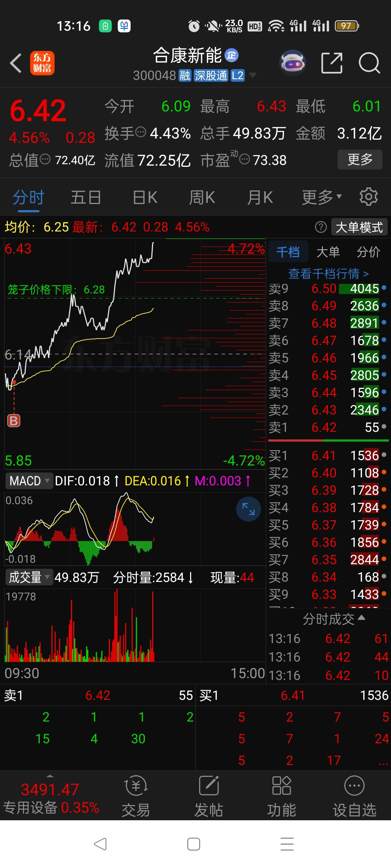Go back with the left arrow

click(x=16, y=63)
